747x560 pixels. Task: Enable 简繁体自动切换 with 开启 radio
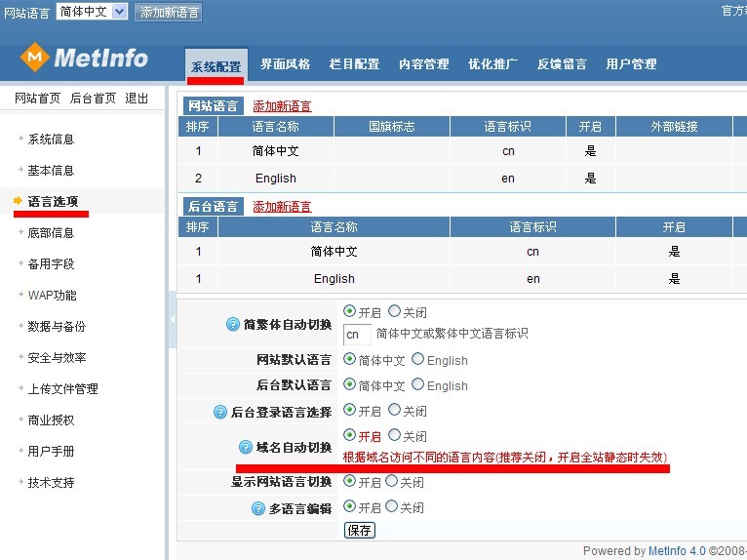coord(349,311)
